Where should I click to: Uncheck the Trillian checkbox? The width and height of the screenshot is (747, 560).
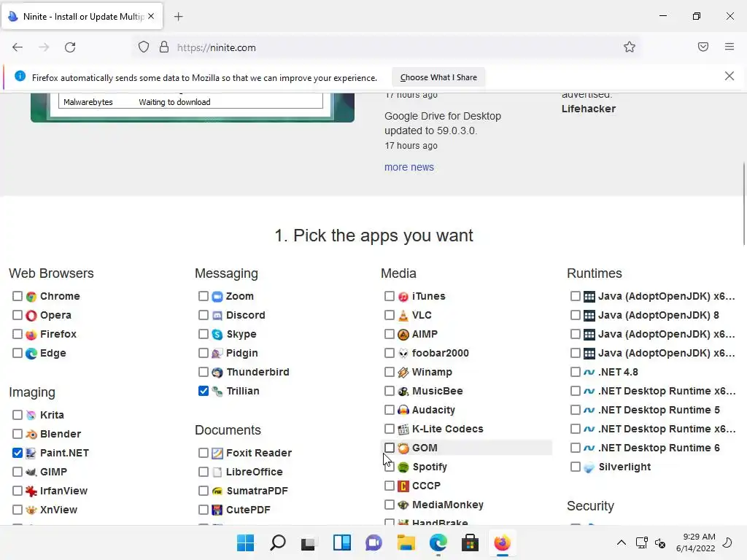pyautogui.click(x=204, y=391)
